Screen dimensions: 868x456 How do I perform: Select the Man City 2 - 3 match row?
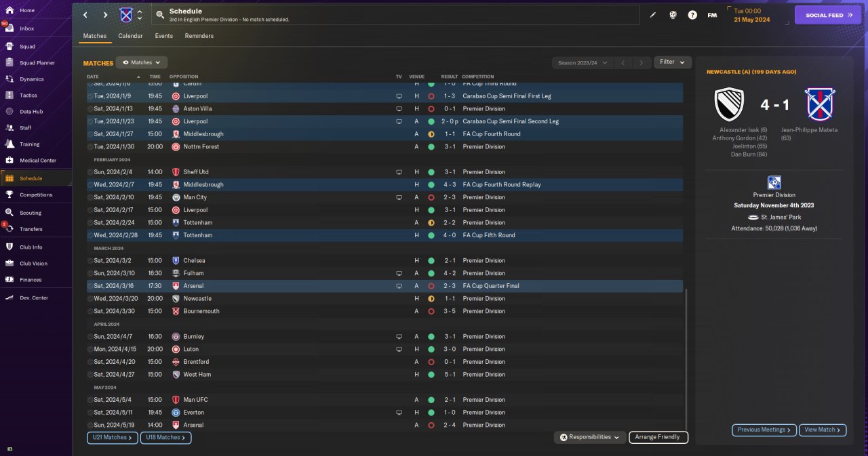(x=385, y=197)
